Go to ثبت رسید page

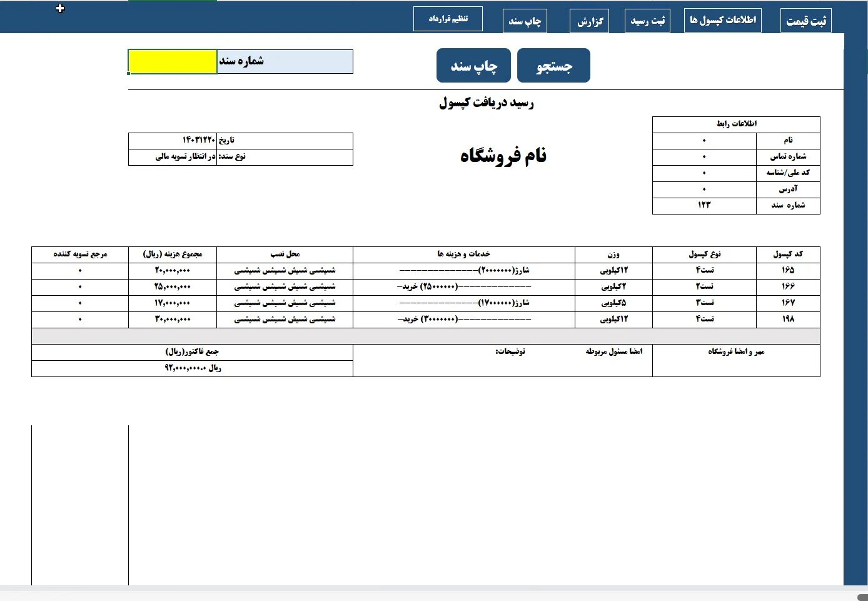click(647, 21)
